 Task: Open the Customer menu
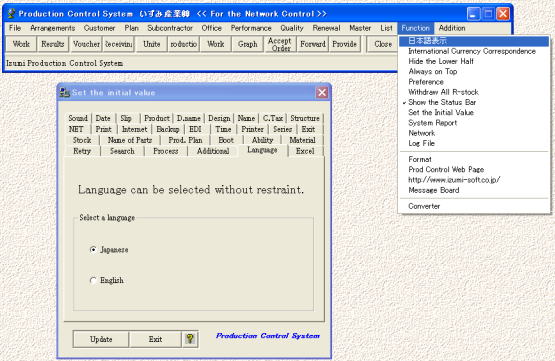point(99,28)
